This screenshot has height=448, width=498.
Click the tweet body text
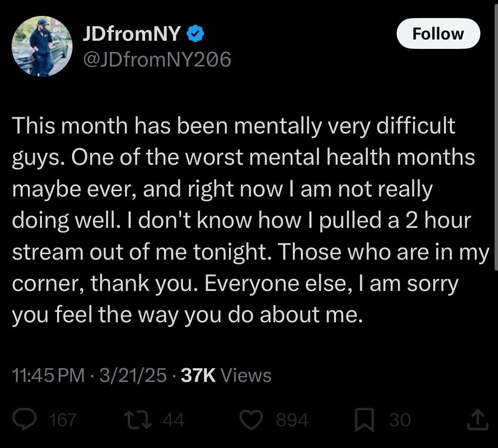click(250, 220)
